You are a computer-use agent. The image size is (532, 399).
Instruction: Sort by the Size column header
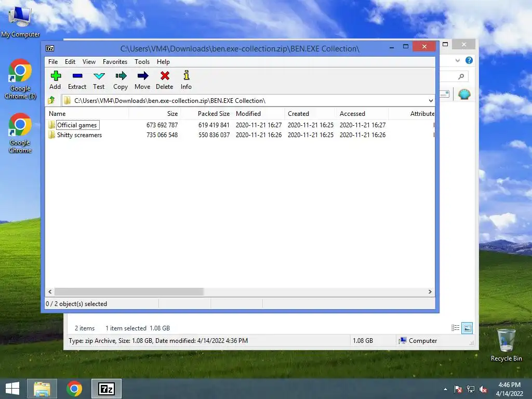[154, 114]
